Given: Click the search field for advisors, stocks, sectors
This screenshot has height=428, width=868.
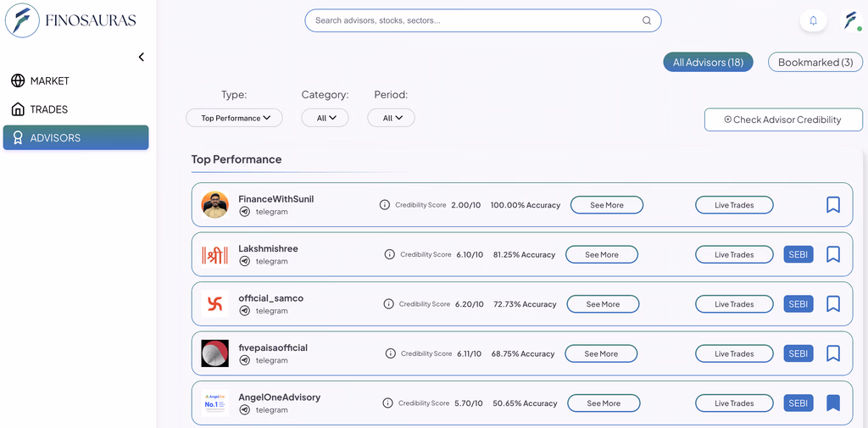Looking at the screenshot, I should 482,20.
